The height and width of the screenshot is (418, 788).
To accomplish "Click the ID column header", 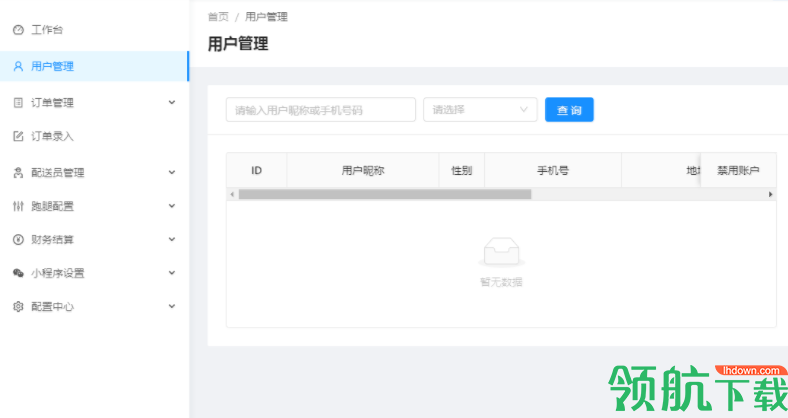I will [256, 171].
